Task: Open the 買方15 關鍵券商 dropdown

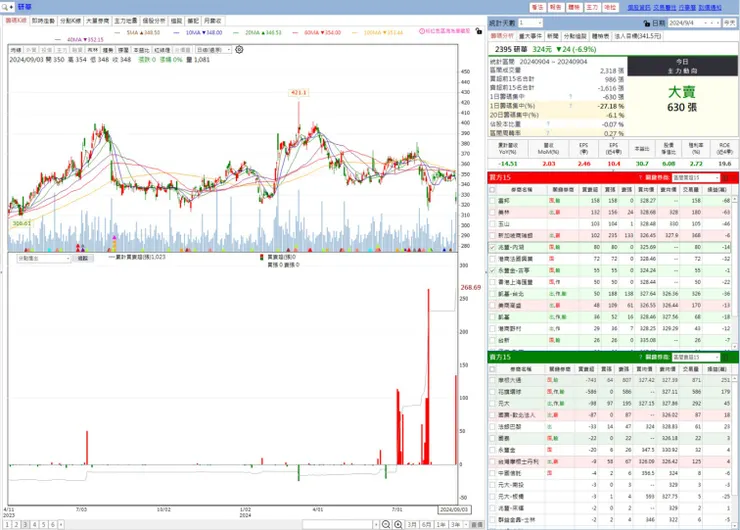Action: [x=696, y=177]
